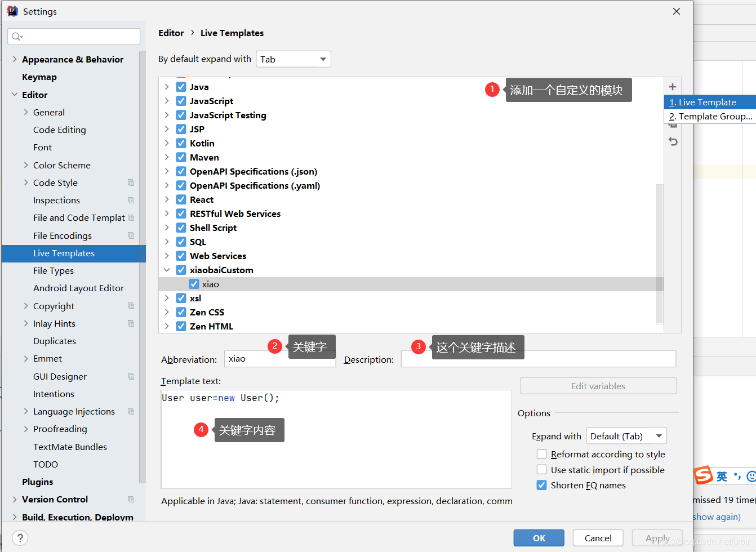Select the Shell Script template group row
Screen dimensions: 756x552
coord(411,228)
